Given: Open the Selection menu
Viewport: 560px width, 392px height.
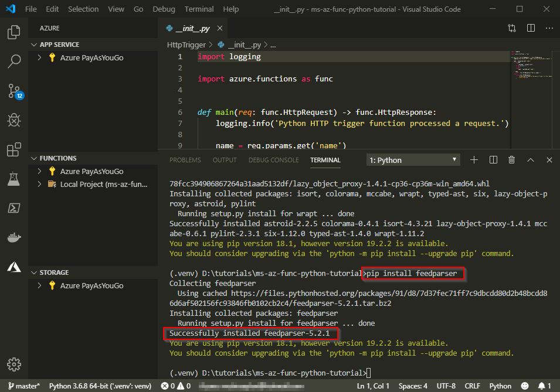Looking at the screenshot, I should coord(83,9).
